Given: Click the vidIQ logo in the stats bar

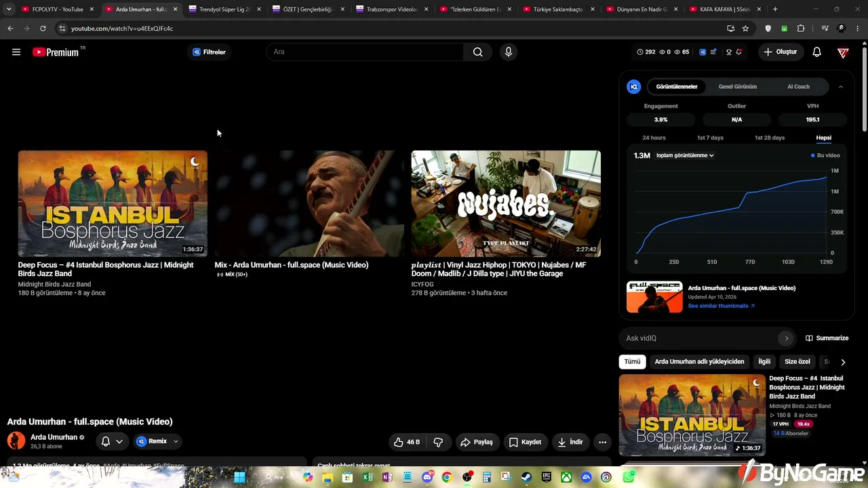Looking at the screenshot, I should pyautogui.click(x=703, y=52).
